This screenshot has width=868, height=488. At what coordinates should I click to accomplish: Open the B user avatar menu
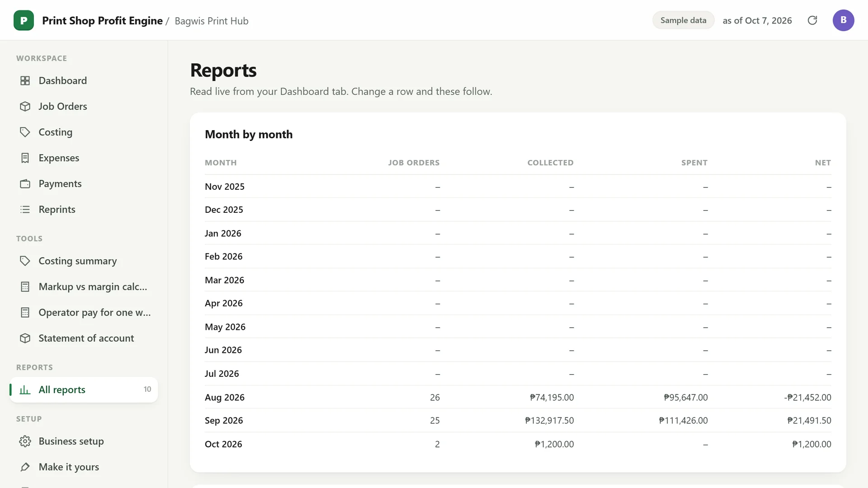[843, 20]
